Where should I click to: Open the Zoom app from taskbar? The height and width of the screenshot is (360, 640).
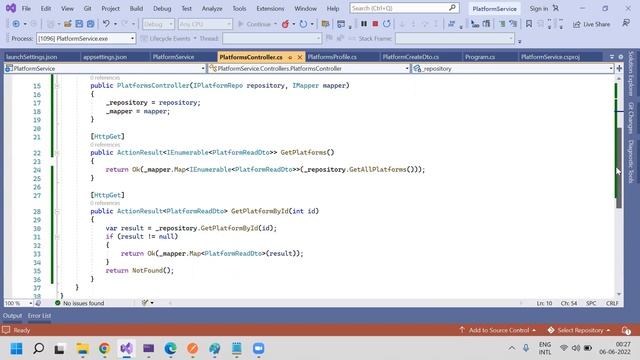(258, 349)
